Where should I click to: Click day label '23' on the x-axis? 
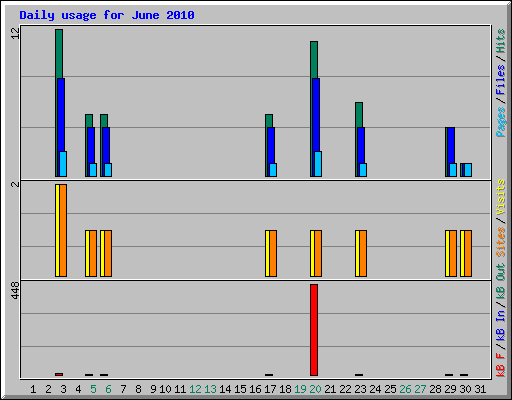360,389
